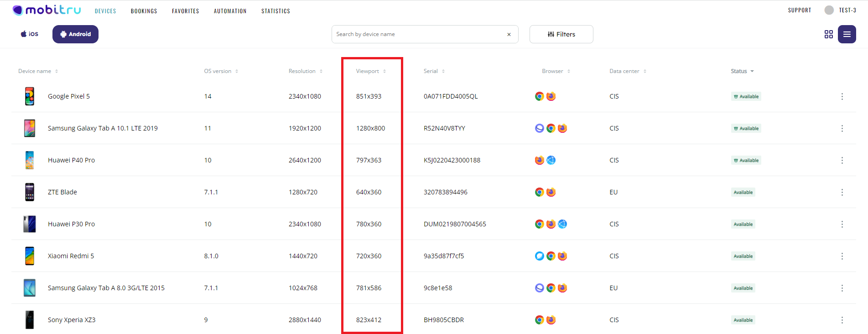This screenshot has width=868, height=334.
Task: Select the Samsung Galaxy Tab A 8.0 3G/LTE 2015 name
Action: pos(106,288)
